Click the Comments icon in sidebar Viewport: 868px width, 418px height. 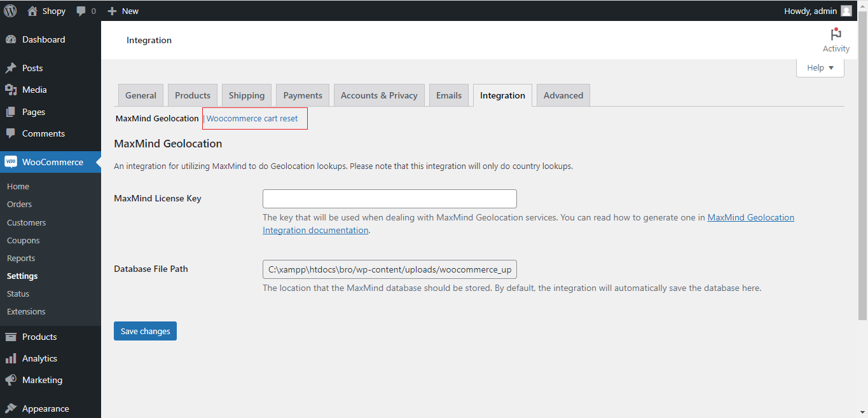[x=11, y=133]
